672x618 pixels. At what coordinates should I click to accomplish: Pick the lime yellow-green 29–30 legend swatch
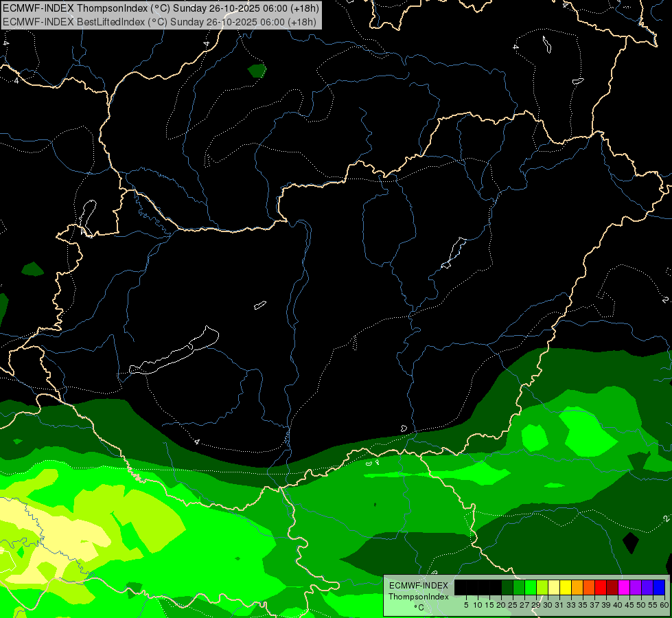click(542, 587)
